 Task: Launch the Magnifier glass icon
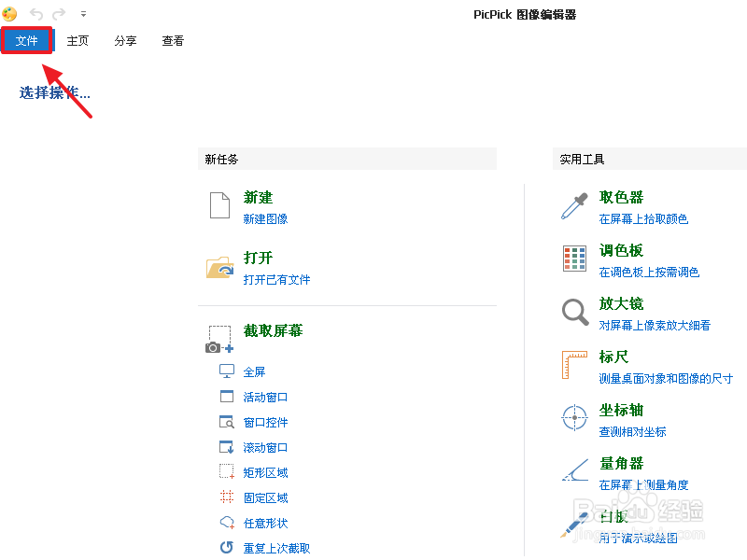tap(574, 312)
